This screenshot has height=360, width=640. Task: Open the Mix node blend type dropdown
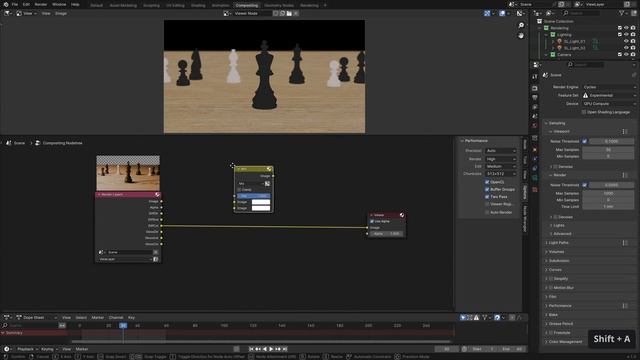pos(251,184)
